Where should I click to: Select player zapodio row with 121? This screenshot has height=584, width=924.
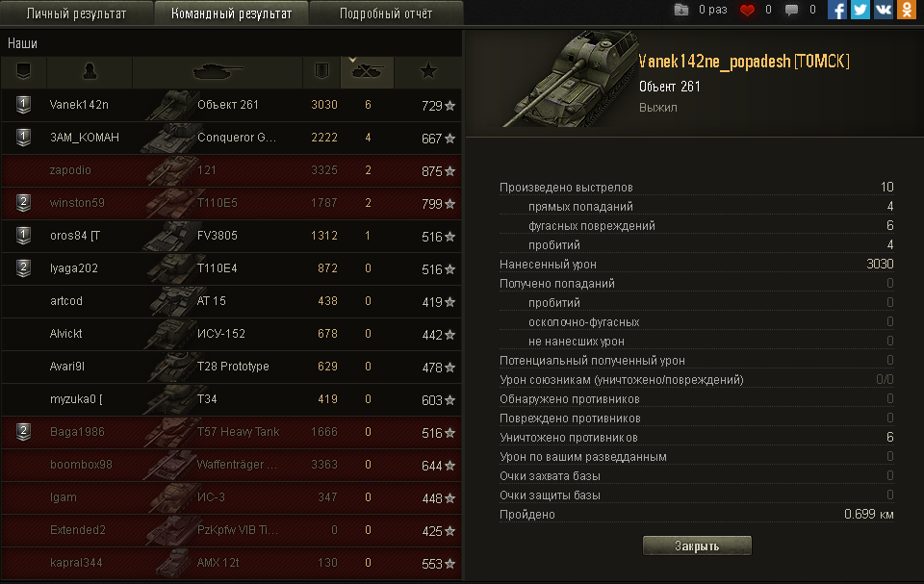coord(231,171)
